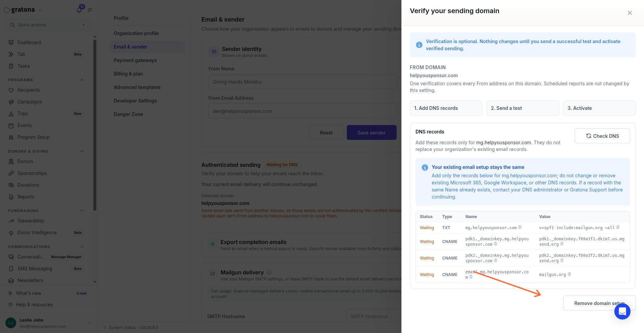Collapse the Programs section

pyautogui.click(x=82, y=80)
